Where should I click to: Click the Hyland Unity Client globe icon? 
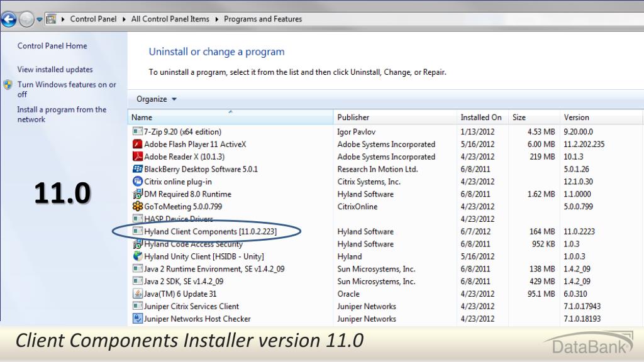(x=138, y=256)
